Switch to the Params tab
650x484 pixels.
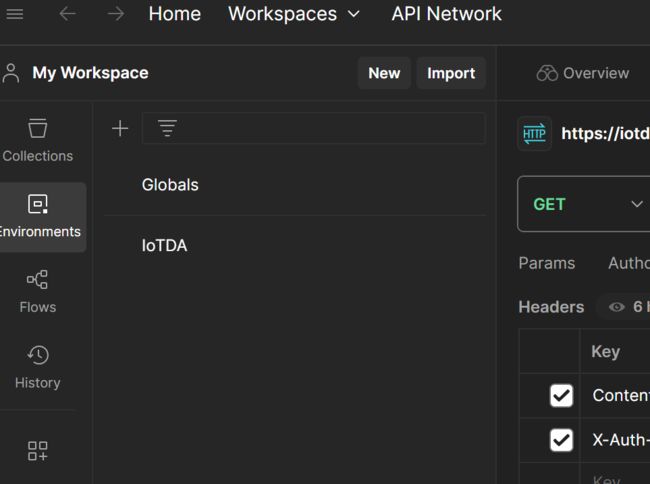point(546,263)
